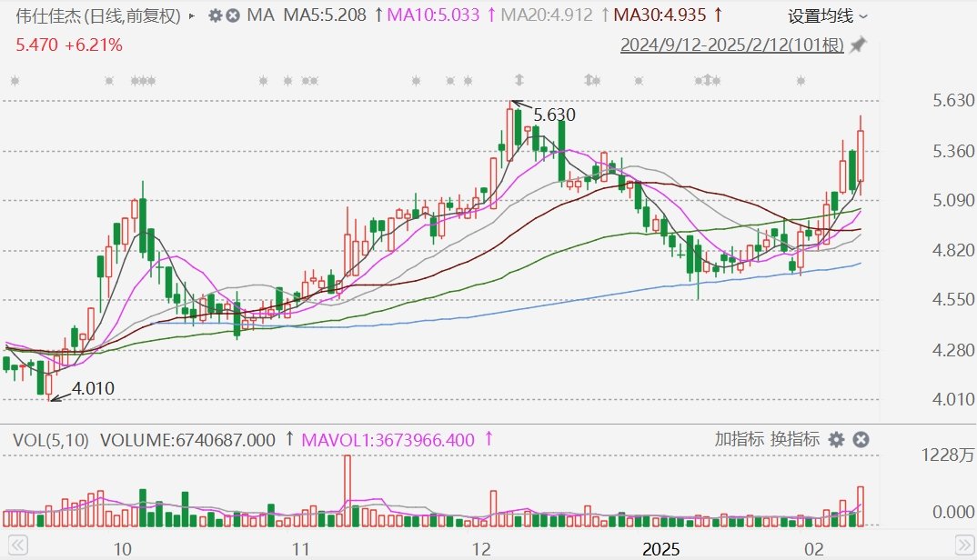Click 4.280 on the price axis

click(953, 350)
